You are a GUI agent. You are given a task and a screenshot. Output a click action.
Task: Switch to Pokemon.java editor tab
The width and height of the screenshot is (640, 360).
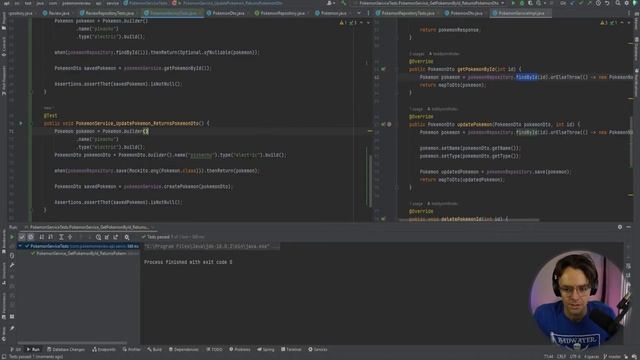(x=331, y=13)
